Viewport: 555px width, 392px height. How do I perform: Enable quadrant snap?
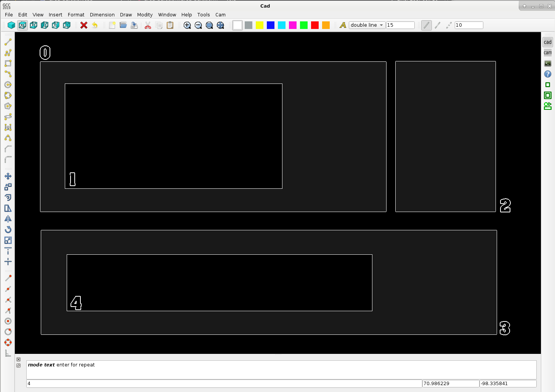pyautogui.click(x=8, y=342)
